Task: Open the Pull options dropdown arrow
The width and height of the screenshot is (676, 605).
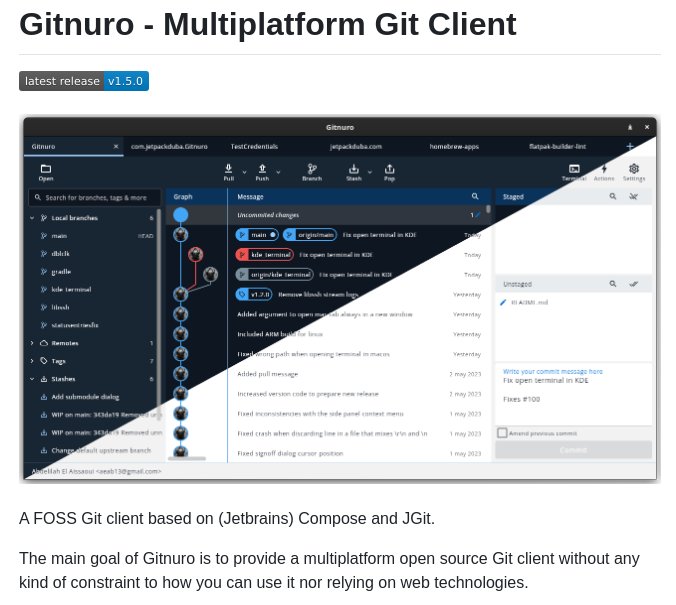Action: (243, 171)
